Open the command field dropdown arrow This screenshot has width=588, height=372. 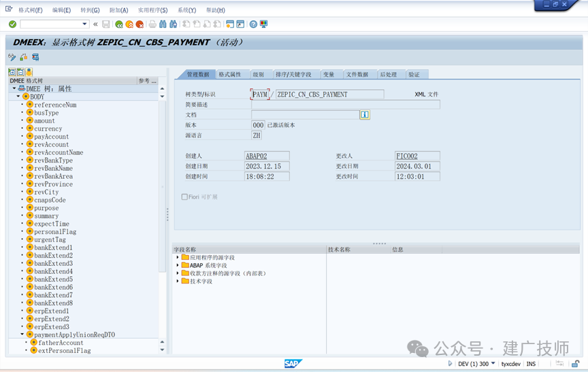pyautogui.click(x=85, y=24)
